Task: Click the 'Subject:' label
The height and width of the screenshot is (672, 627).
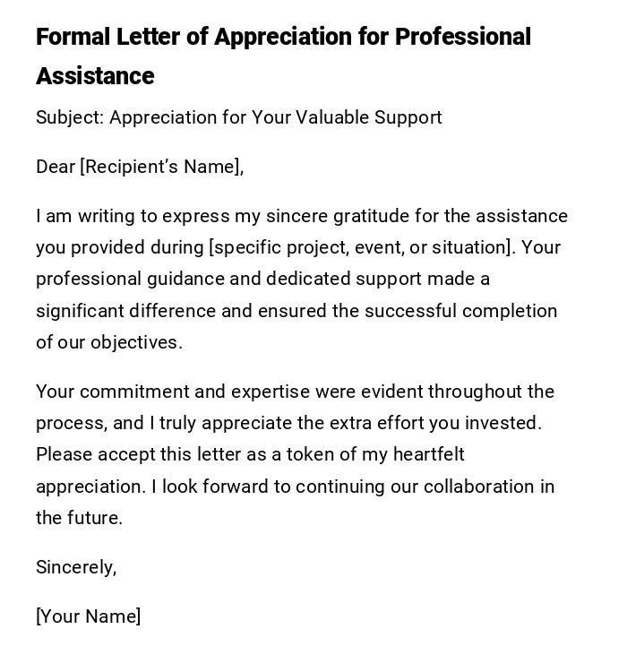Action: [x=70, y=117]
